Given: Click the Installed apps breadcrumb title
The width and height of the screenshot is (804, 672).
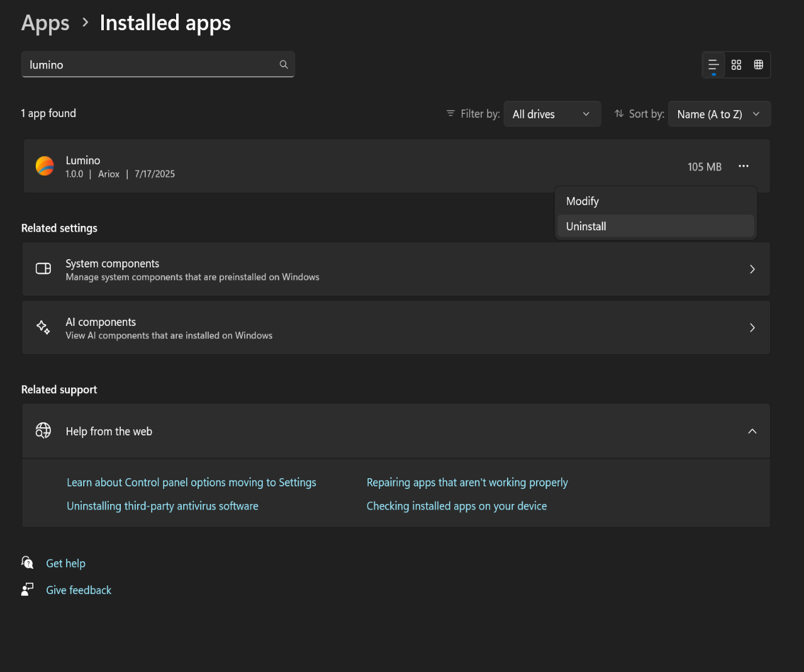Looking at the screenshot, I should pos(165,23).
